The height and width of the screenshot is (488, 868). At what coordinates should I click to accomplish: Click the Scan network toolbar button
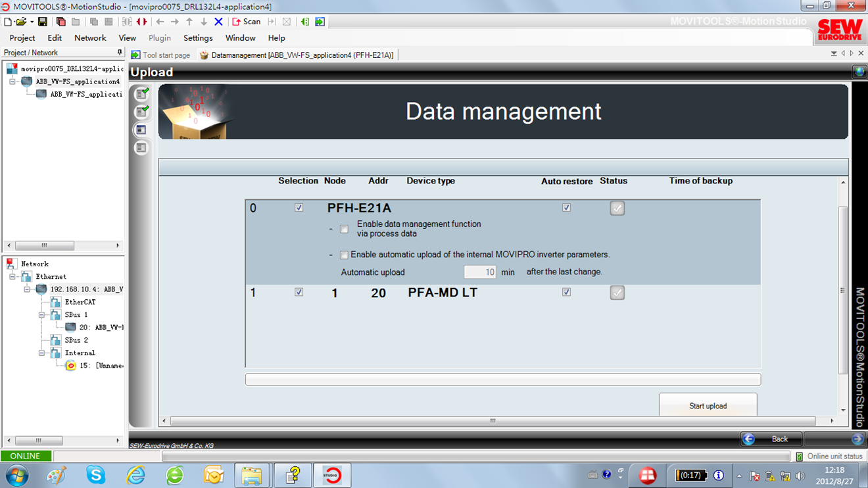click(247, 22)
